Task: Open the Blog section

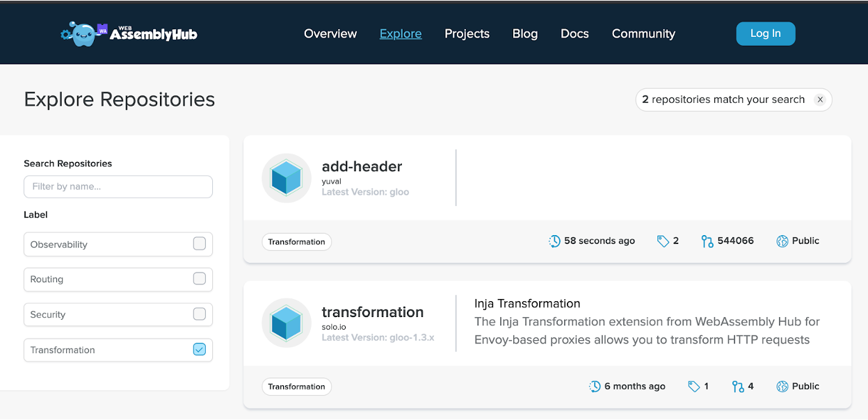Action: (x=525, y=33)
